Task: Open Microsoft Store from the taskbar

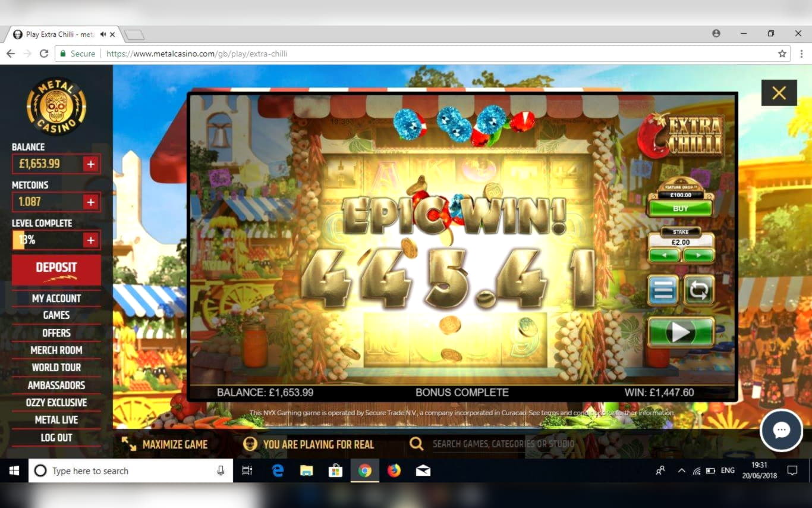Action: coord(336,471)
